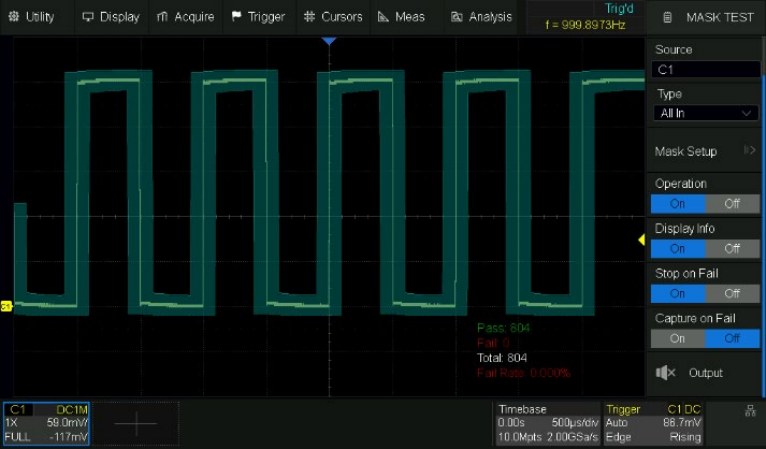Open the Utility menu
This screenshot has height=449, width=766.
pyautogui.click(x=31, y=17)
